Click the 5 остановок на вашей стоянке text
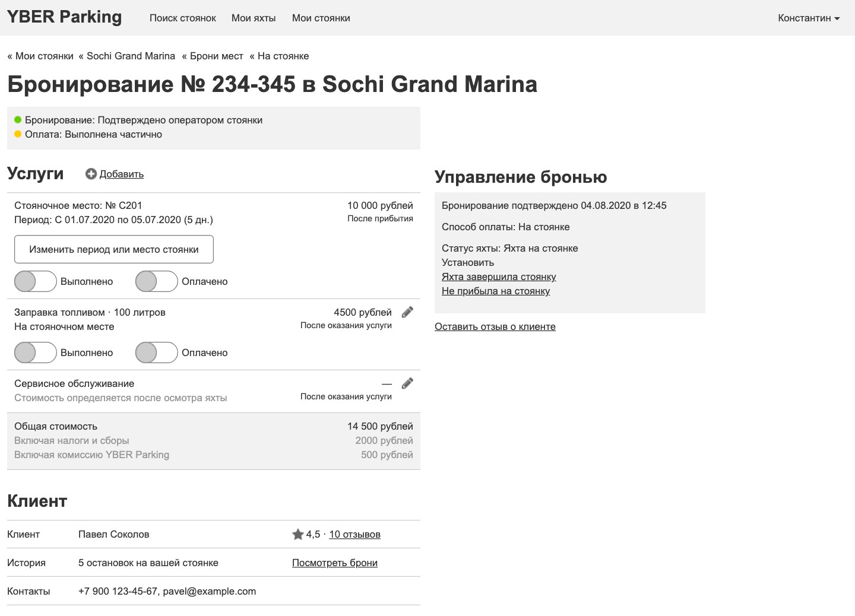The image size is (855, 616). pos(148,563)
